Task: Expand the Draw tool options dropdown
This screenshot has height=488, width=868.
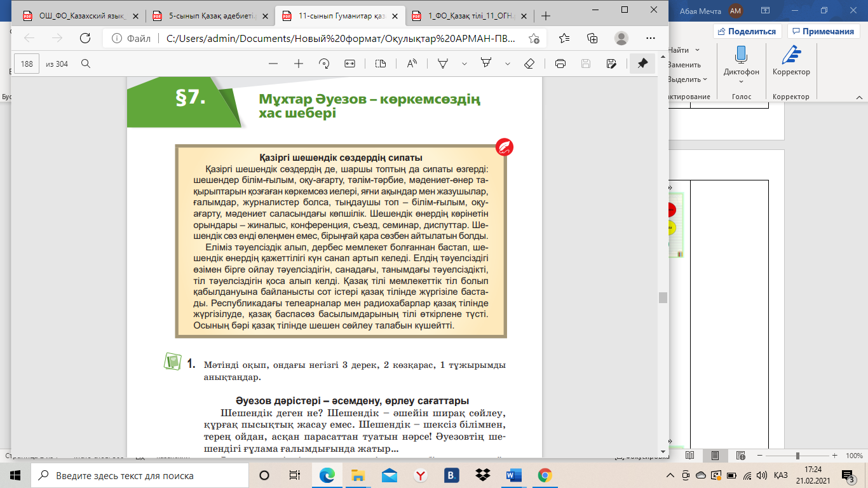Action: pos(465,64)
